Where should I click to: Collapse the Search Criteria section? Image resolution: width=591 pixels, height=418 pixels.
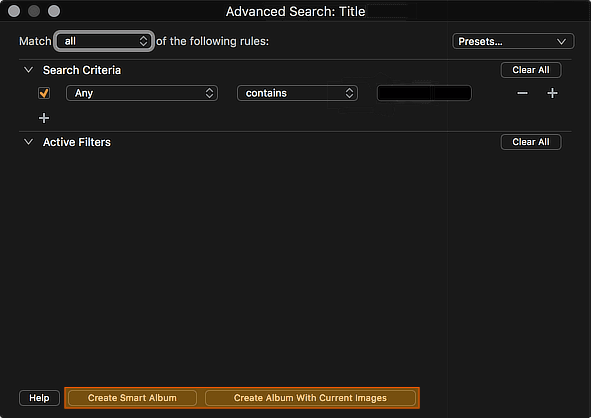point(28,70)
